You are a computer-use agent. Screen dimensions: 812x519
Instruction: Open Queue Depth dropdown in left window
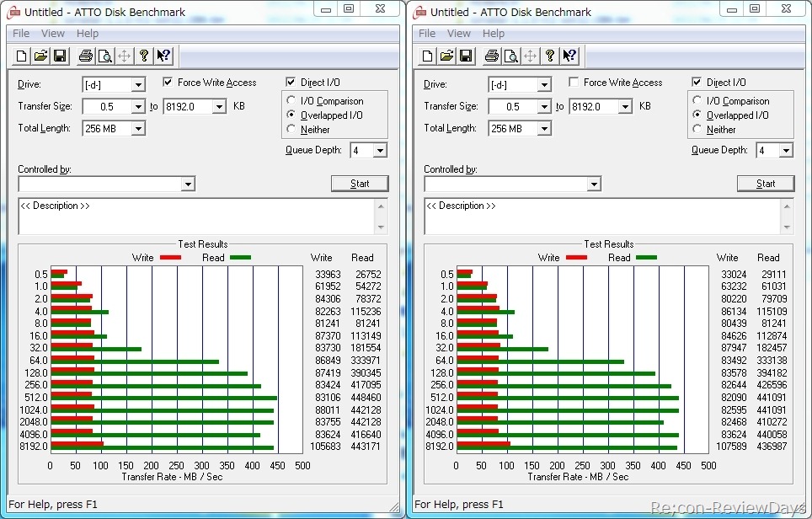click(380, 151)
